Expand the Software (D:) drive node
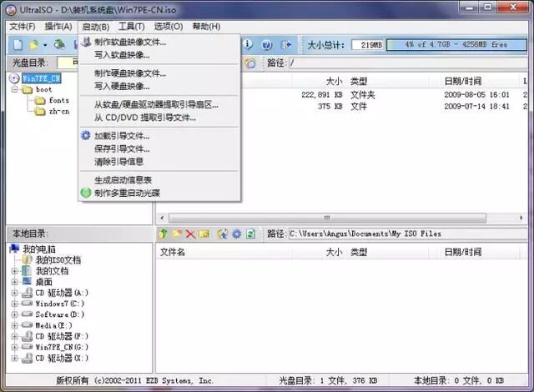This screenshot has width=534, height=392. (14, 314)
